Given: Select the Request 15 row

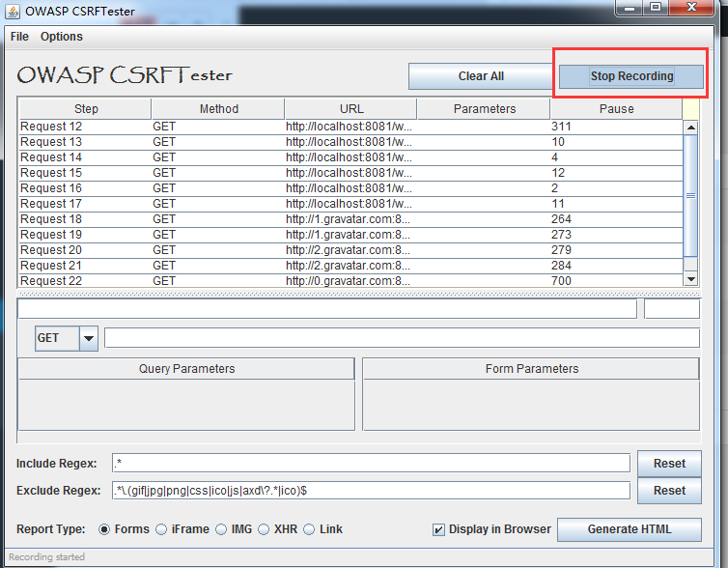Looking at the screenshot, I should 350,173.
